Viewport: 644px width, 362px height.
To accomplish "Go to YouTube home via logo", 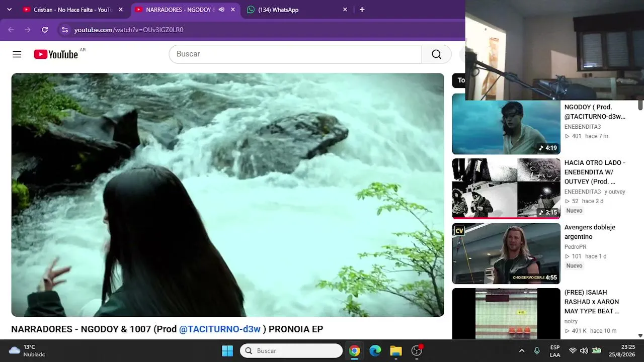I will 56,54.
